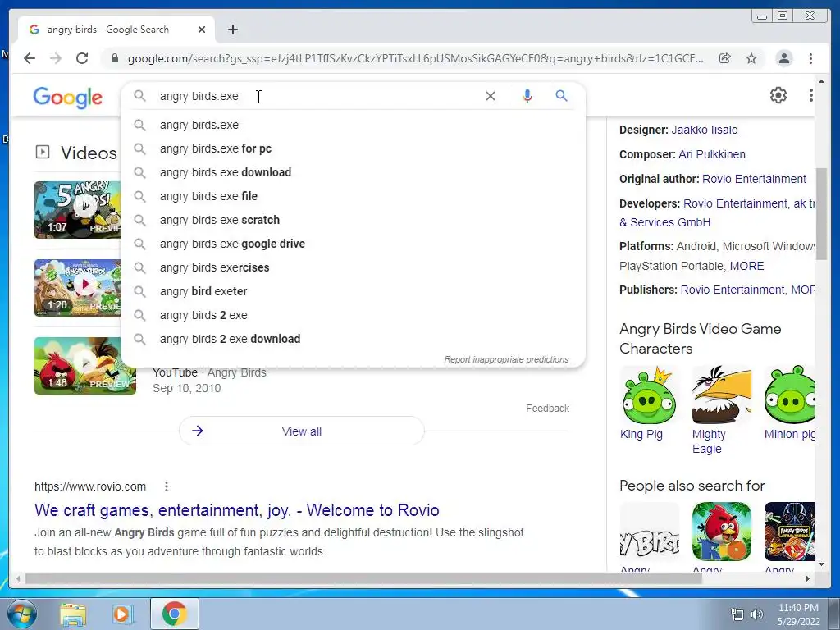Open Ari Pulkkinen composer link
The image size is (840, 630).
[712, 154]
